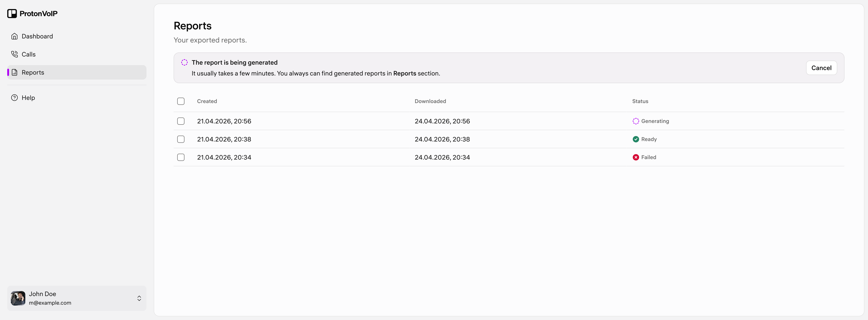Screen dimensions: 868x320
Task: Open the Dashboard menu item
Action: [x=77, y=36]
